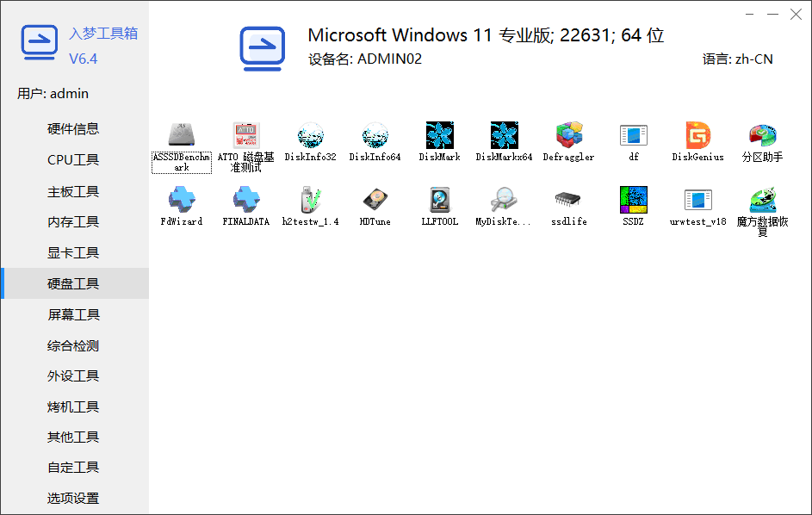Viewport: 812px width, 515px height.
Task: Open LLFTOOL low-level format tool
Action: coord(440,207)
